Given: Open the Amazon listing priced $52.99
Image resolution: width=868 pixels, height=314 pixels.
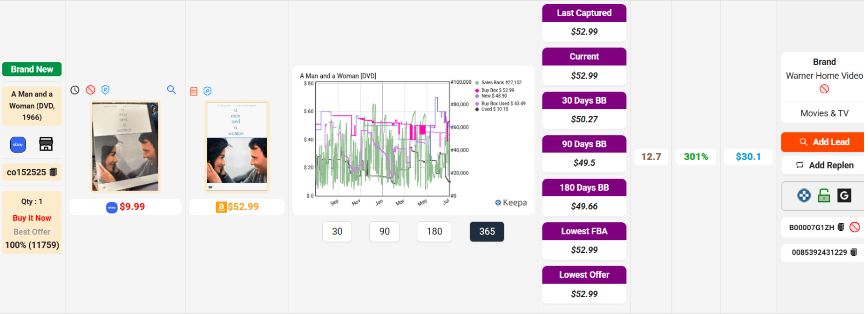Looking at the screenshot, I should point(237,207).
